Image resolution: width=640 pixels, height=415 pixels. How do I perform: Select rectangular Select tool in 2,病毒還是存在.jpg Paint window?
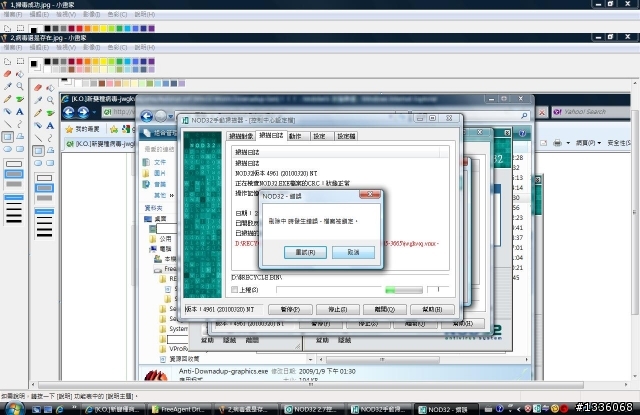click(x=20, y=62)
